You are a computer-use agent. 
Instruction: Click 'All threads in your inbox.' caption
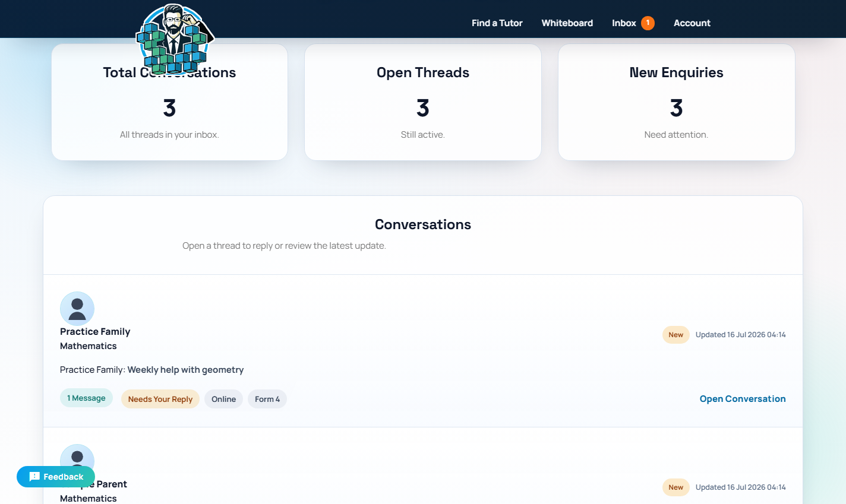click(x=169, y=135)
